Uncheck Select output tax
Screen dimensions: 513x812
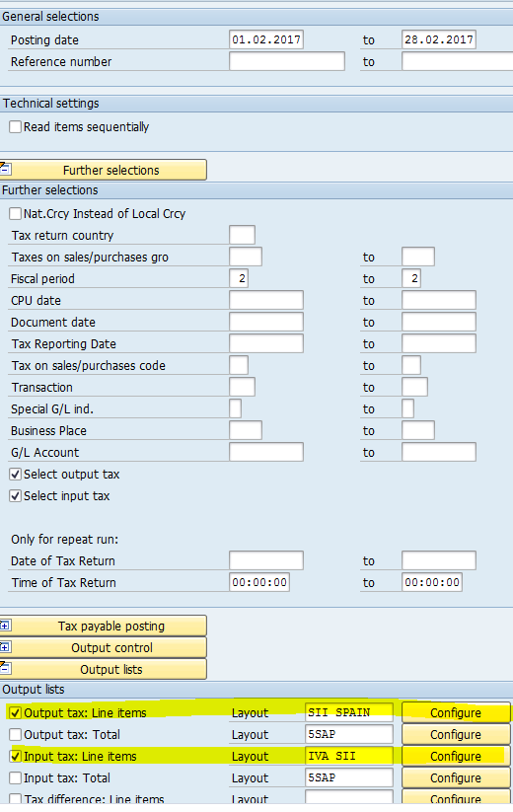16,474
